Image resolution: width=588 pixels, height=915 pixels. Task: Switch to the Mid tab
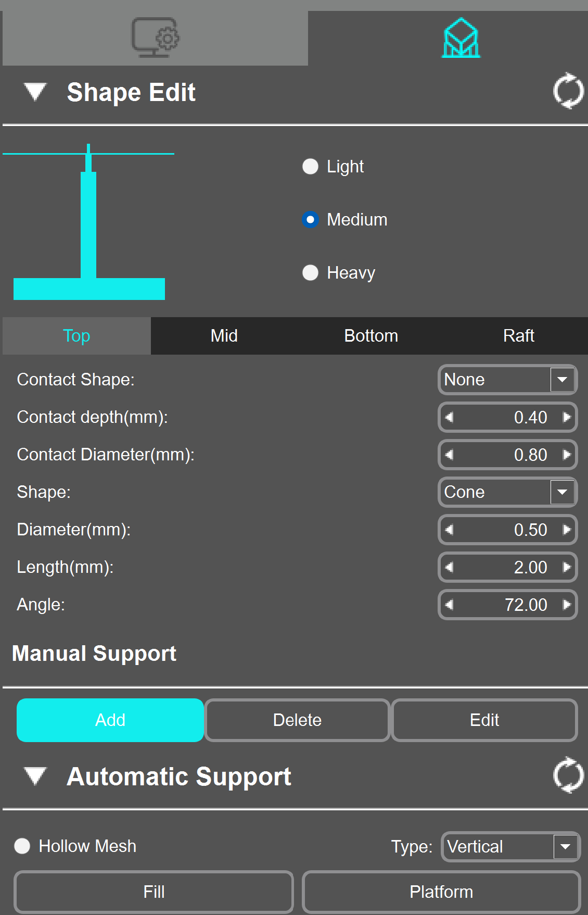(224, 336)
